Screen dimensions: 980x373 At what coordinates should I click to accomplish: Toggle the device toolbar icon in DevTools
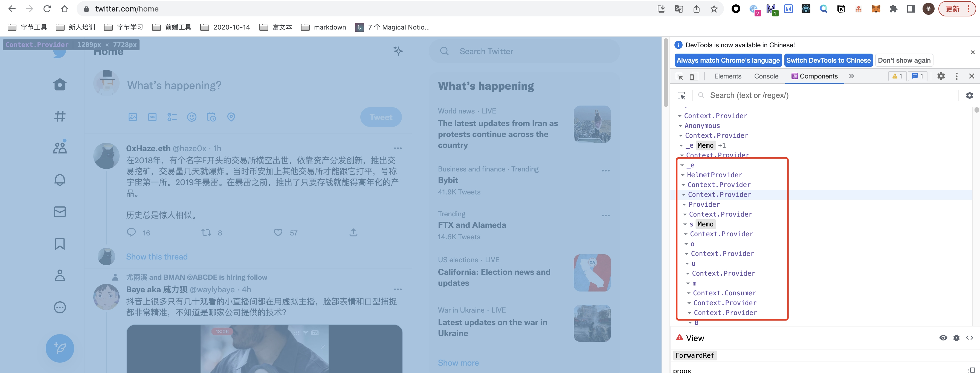pyautogui.click(x=694, y=76)
